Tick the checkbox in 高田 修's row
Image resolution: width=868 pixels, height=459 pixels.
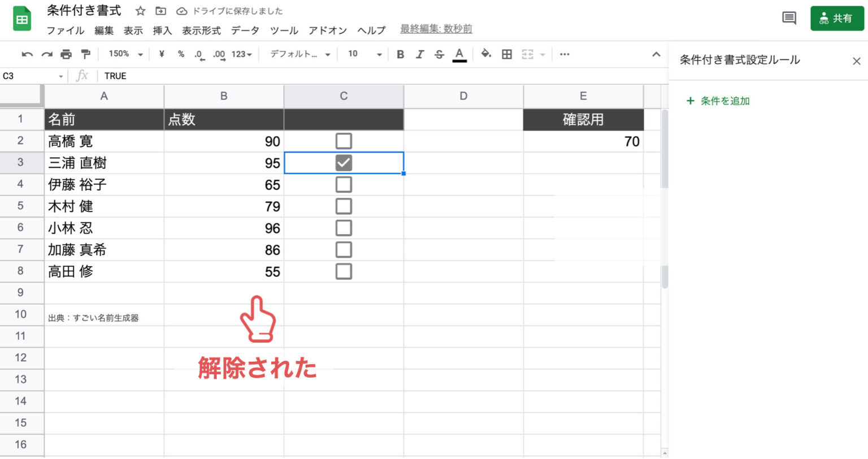pyautogui.click(x=344, y=271)
